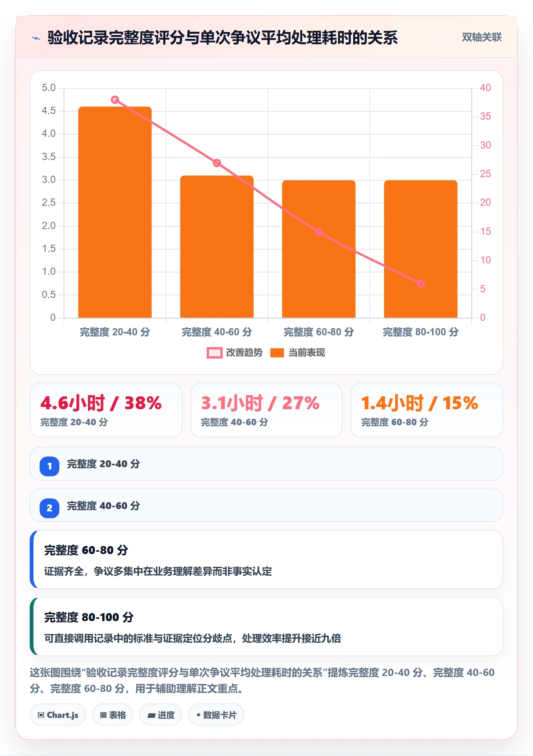Open the 4.6小时 / 38% data card

106,410
